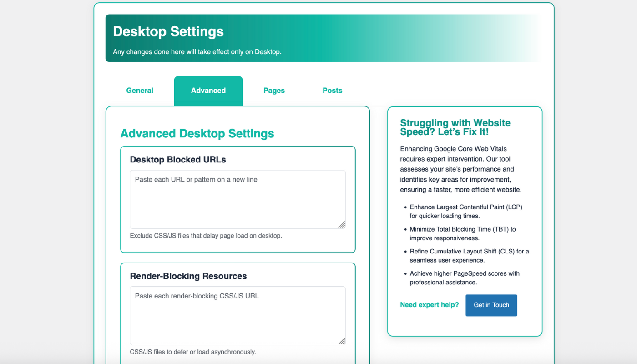Focus the Render-Blocking Resources textarea
The width and height of the screenshot is (637, 364).
tap(238, 316)
